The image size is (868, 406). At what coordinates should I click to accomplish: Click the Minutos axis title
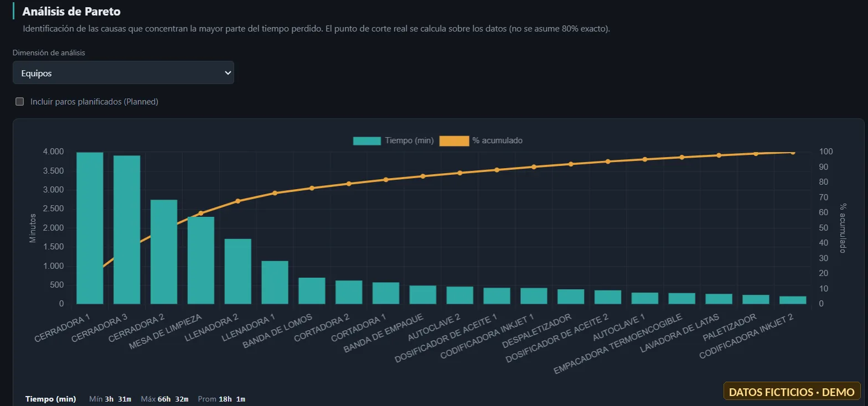(32, 228)
